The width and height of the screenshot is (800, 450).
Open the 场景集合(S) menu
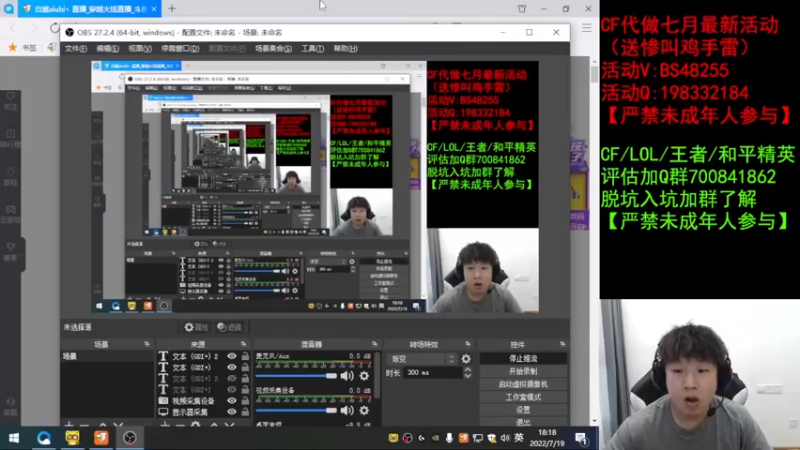point(273,48)
